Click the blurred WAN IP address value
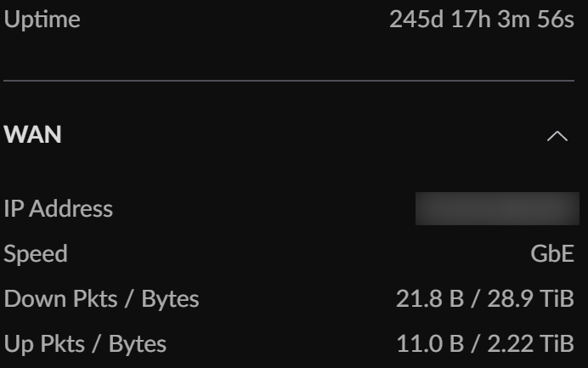This screenshot has height=368, width=588. (497, 208)
